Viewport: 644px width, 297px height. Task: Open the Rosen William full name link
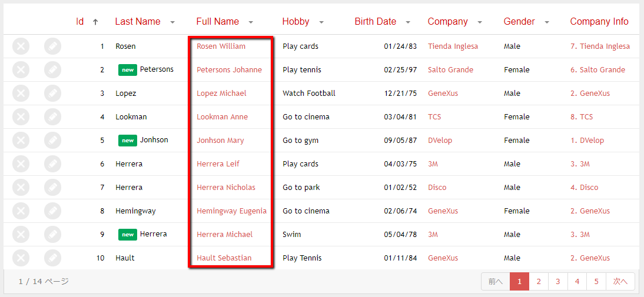tap(221, 46)
